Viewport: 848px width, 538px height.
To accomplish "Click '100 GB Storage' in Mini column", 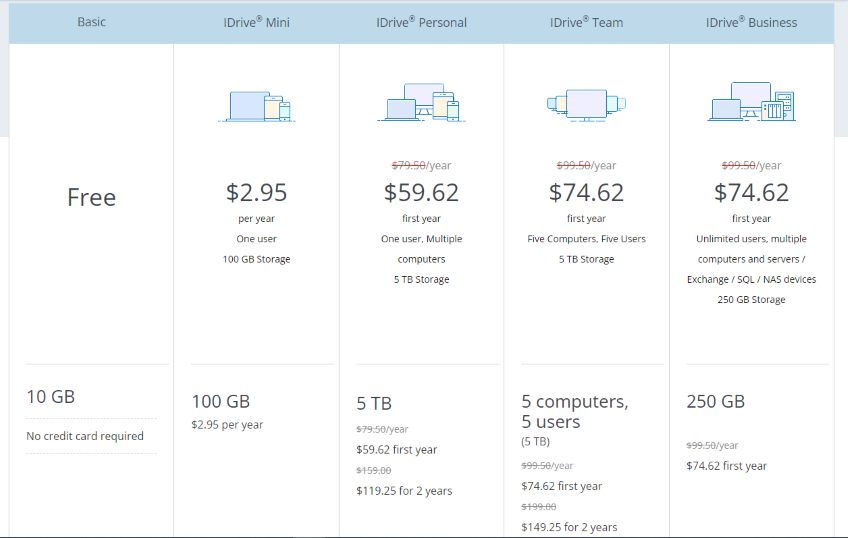I will 256,260.
